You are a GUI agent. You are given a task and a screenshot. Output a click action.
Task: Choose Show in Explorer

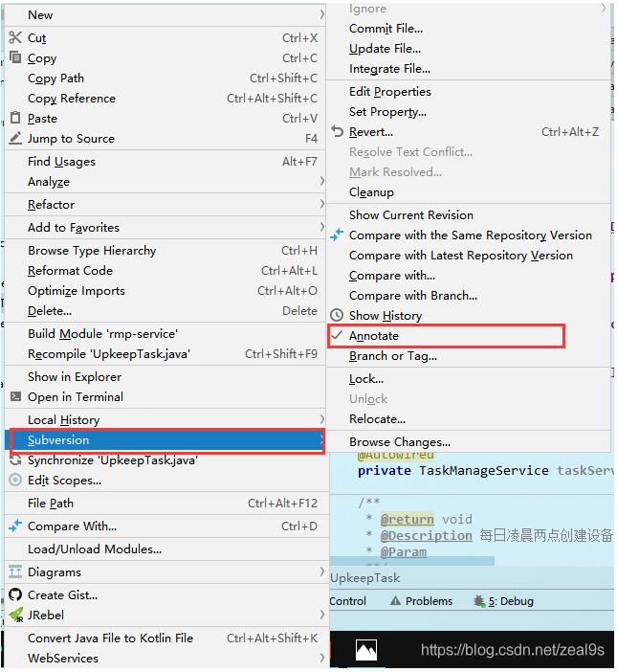coord(166,377)
